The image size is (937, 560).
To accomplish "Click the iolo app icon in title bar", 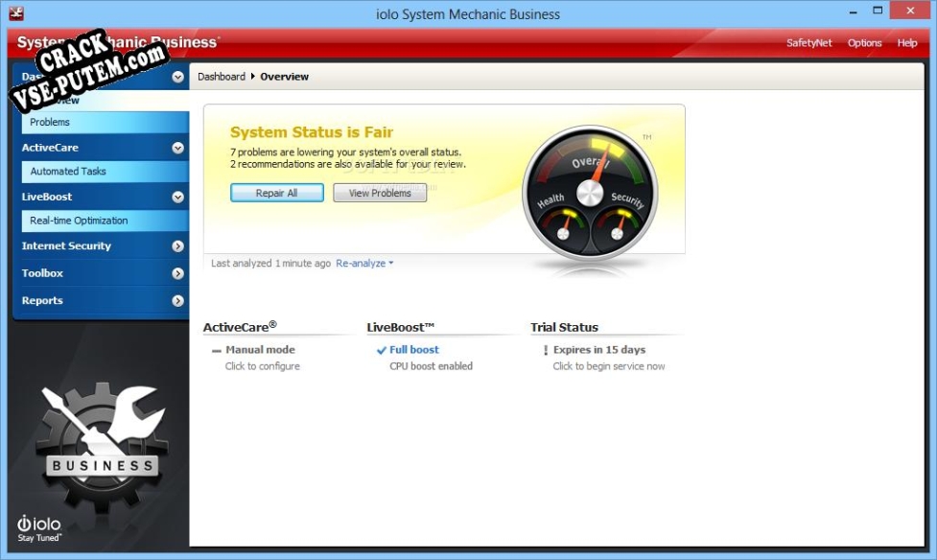I will 16,13.
